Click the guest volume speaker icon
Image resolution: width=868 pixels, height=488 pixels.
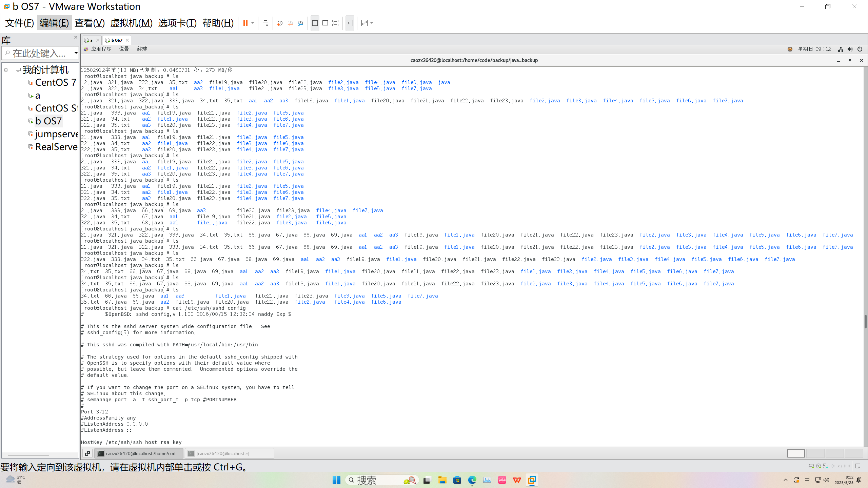[x=850, y=49]
